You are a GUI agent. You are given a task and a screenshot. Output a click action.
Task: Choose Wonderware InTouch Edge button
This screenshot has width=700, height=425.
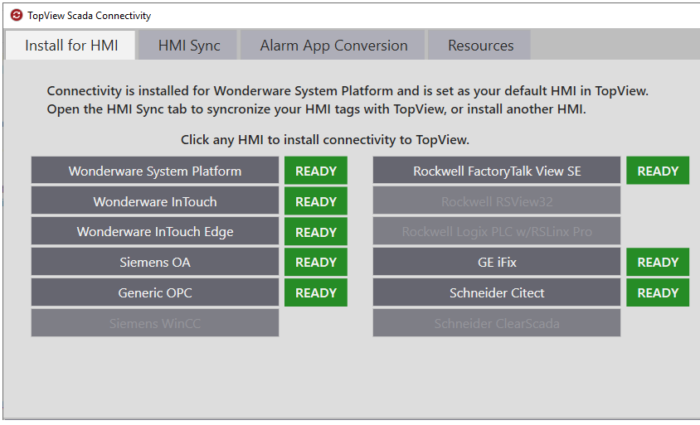tap(155, 231)
